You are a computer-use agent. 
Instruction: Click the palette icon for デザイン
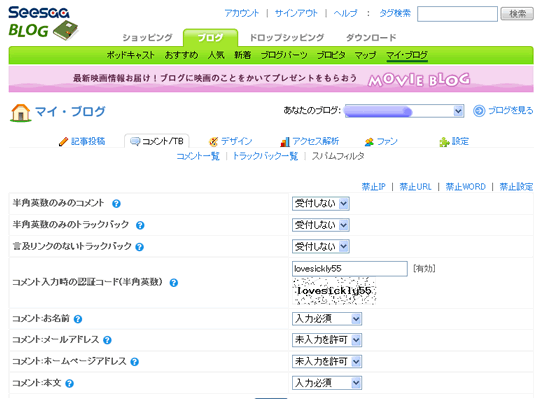pyautogui.click(x=214, y=141)
